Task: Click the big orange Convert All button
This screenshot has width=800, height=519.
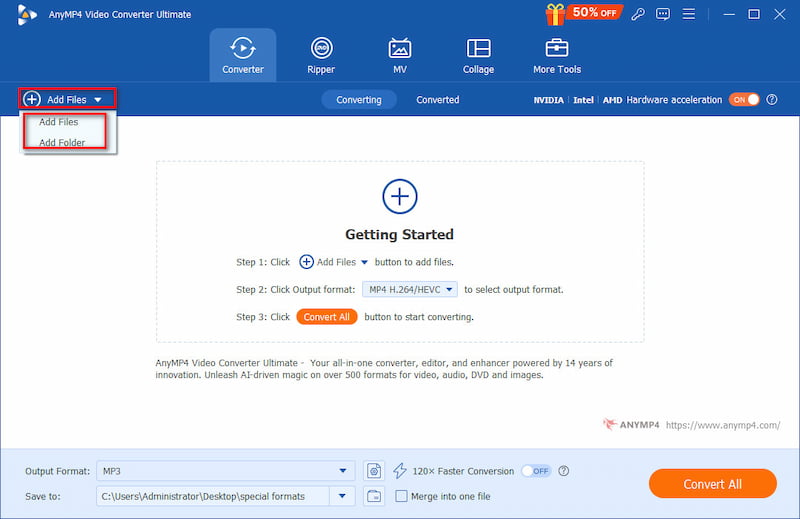Action: click(712, 484)
